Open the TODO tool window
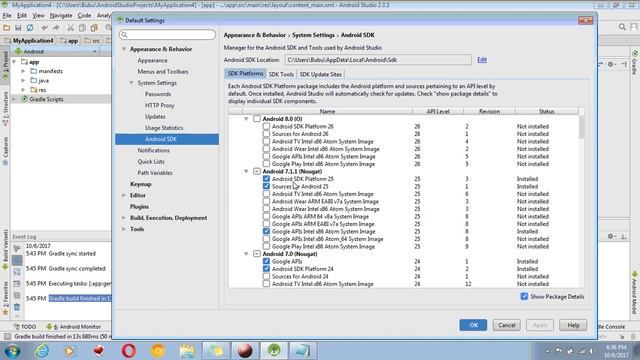Viewport: 640px width, 360px height. (25, 327)
